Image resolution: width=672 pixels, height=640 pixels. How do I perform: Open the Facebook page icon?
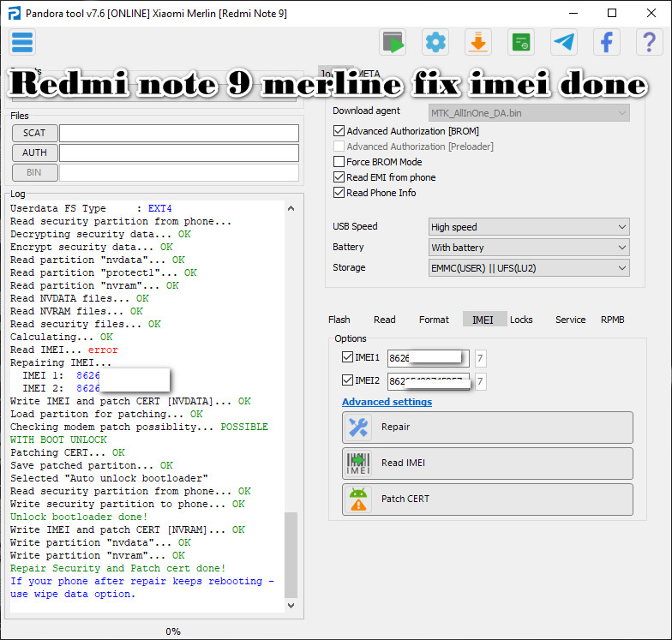tap(607, 42)
